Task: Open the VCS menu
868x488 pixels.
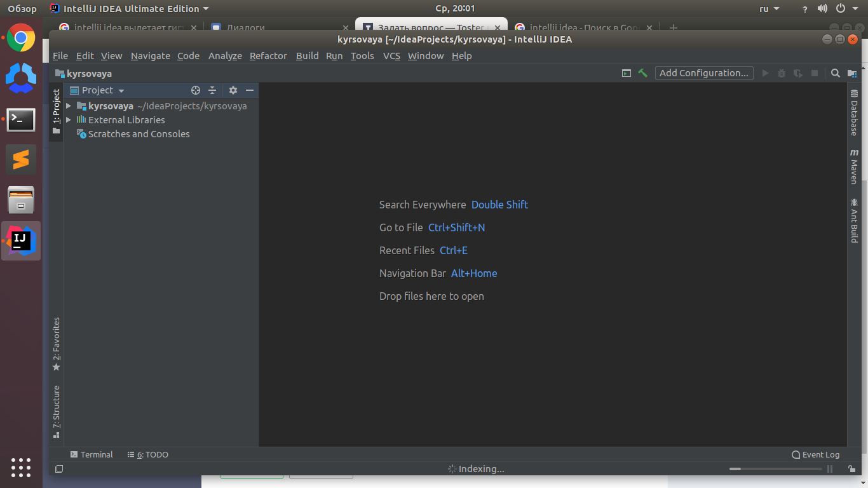Action: pos(391,56)
